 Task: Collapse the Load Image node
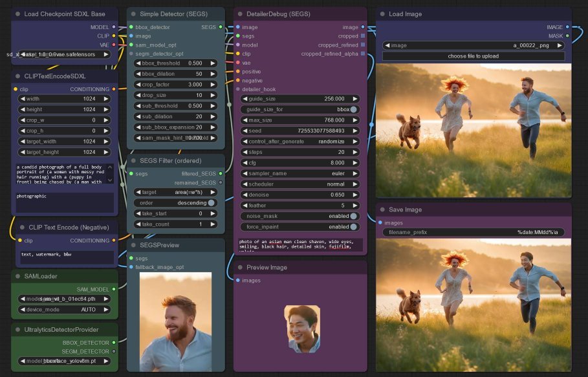[382, 14]
